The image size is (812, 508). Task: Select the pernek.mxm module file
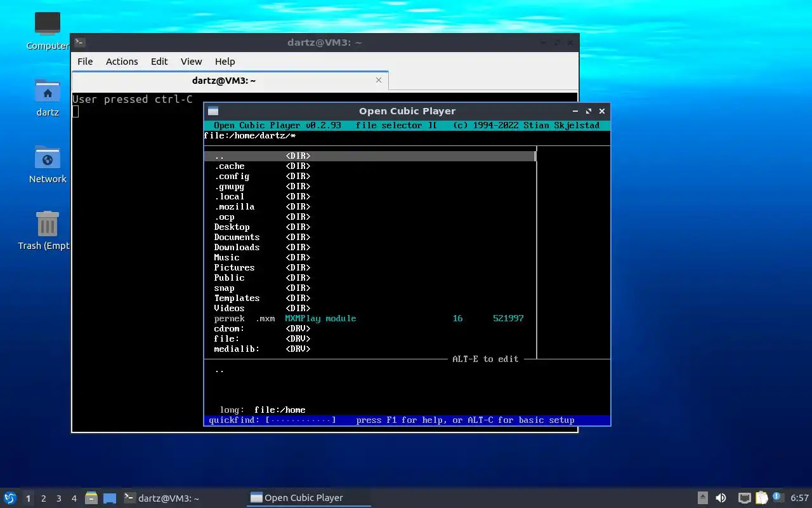370,319
